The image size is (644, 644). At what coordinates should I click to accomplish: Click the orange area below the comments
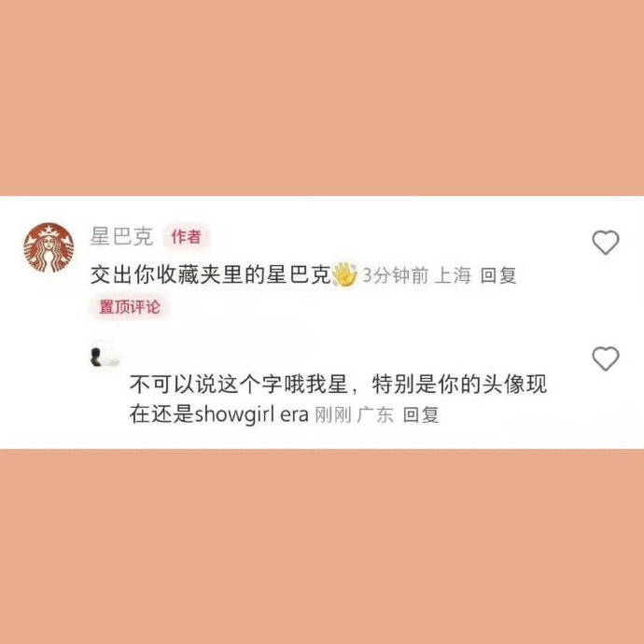[322, 546]
